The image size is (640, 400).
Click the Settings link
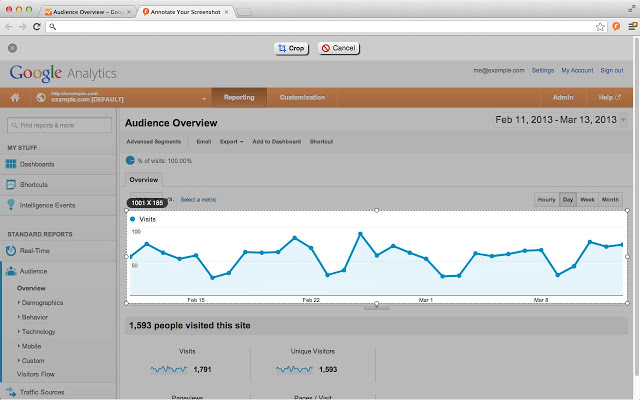point(543,71)
